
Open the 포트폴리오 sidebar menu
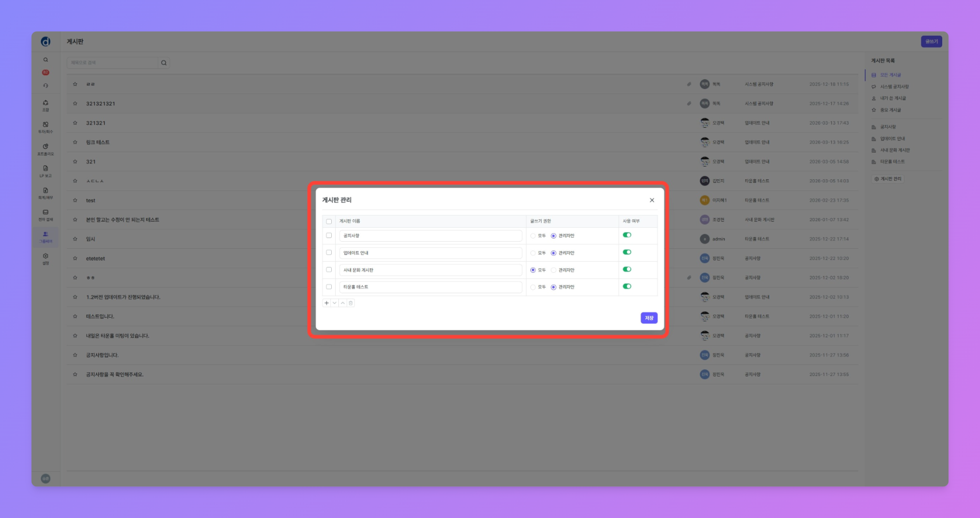[x=45, y=149]
